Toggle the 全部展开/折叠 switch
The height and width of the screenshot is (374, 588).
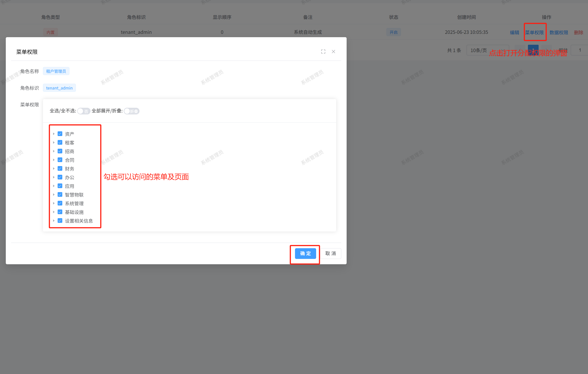coord(131,111)
